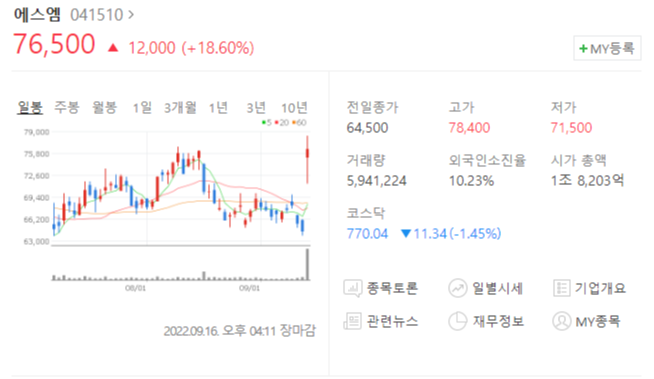Show the 1일 chart period
Screen dimensions: 654x379
(x=142, y=108)
